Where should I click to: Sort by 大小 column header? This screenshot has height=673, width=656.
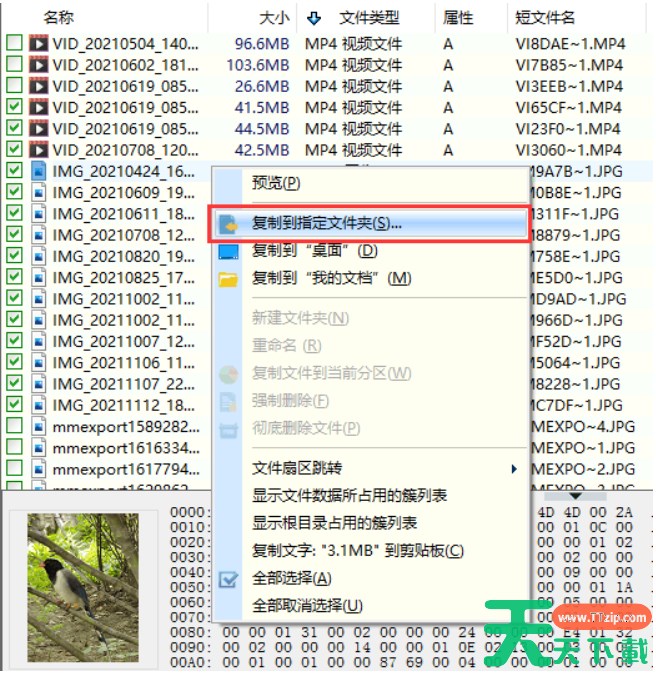point(274,18)
